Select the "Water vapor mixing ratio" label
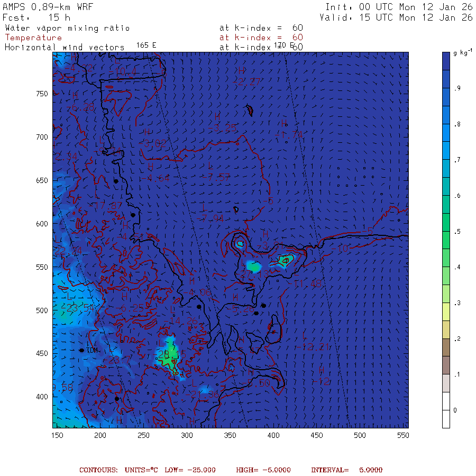 coord(67,28)
